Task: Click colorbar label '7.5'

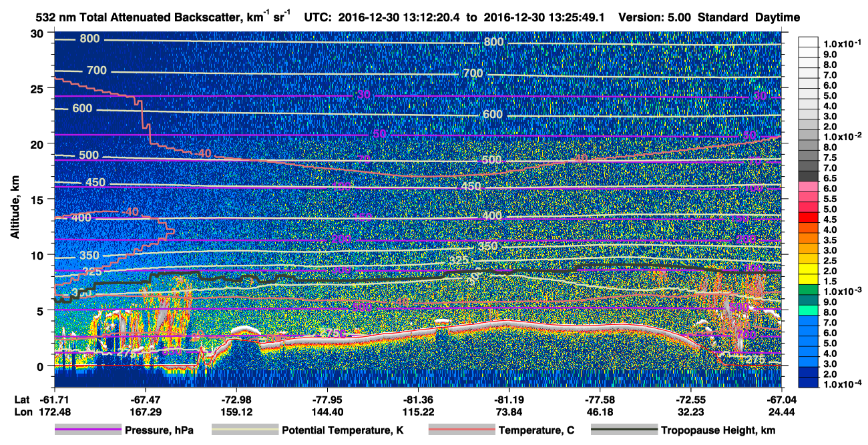Action: tap(829, 158)
